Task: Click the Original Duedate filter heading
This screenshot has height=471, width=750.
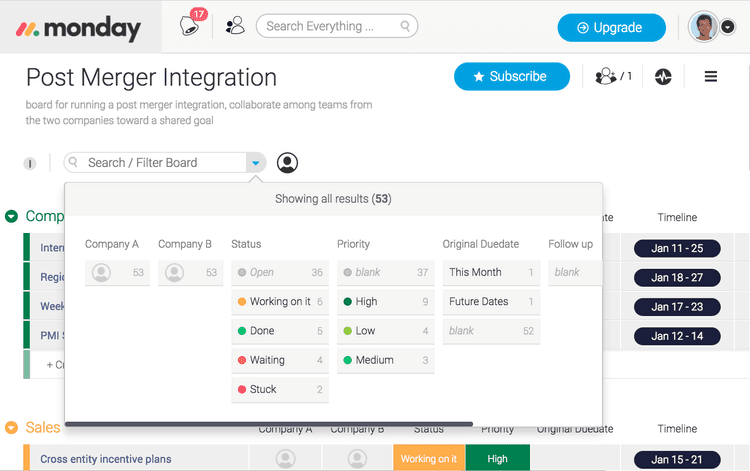Action: tap(481, 244)
